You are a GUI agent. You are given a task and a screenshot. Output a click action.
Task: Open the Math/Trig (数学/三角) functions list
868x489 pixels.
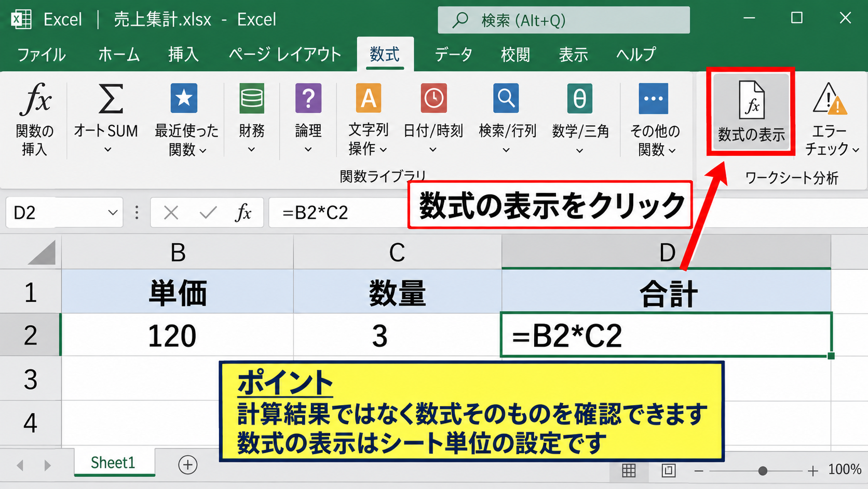click(580, 119)
